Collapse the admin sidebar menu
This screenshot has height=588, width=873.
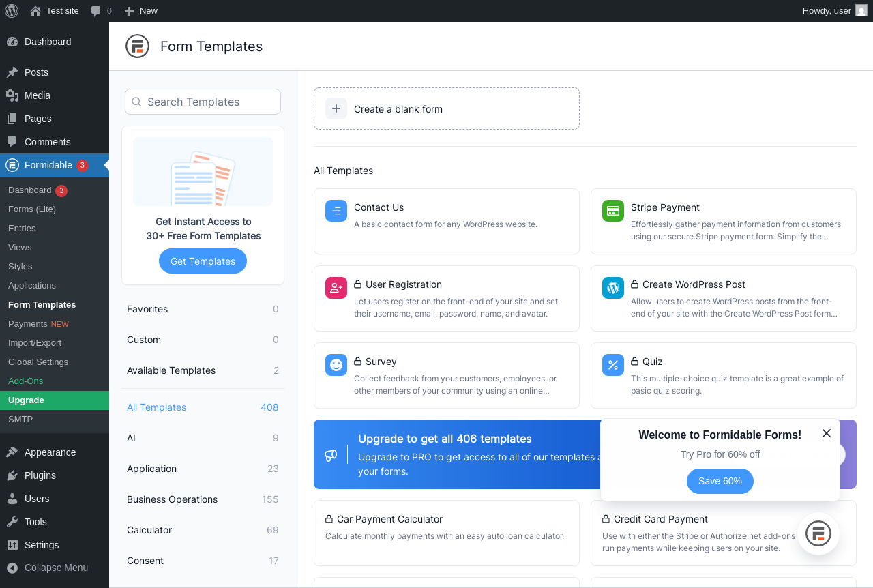coord(55,568)
